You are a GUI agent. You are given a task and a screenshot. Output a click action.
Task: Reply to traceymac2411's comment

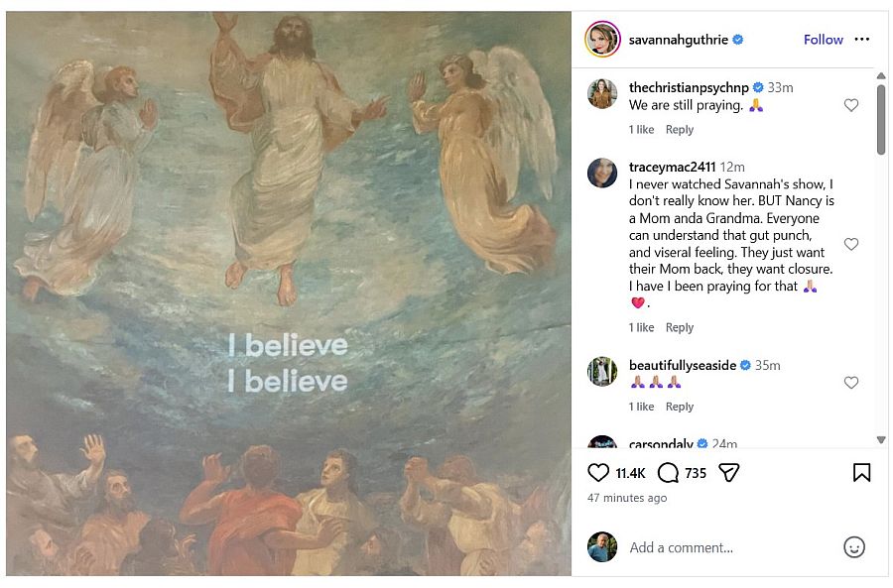pyautogui.click(x=680, y=328)
